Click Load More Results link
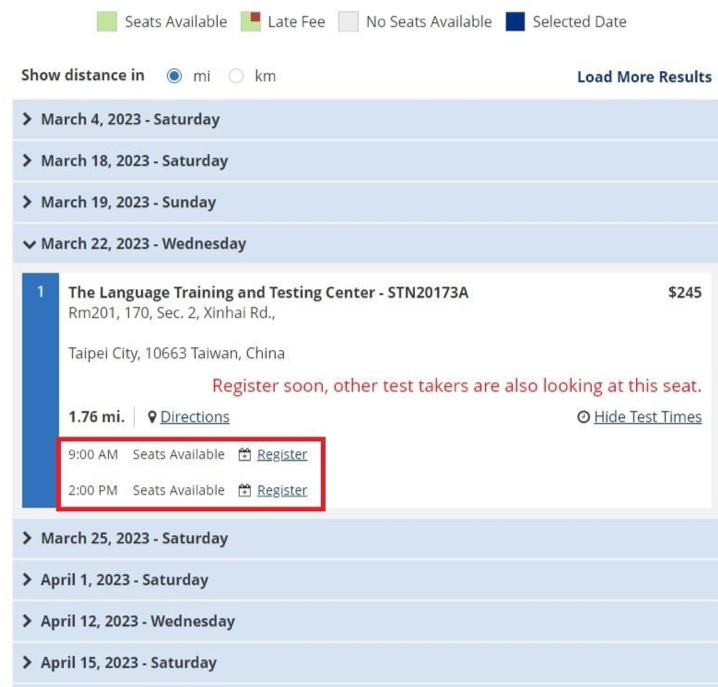The image size is (718, 687). (x=644, y=76)
